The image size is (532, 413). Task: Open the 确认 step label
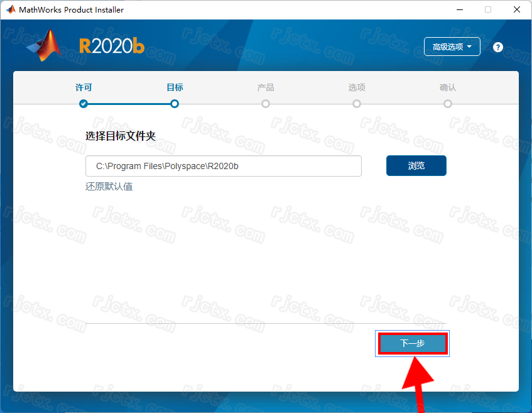click(x=448, y=88)
